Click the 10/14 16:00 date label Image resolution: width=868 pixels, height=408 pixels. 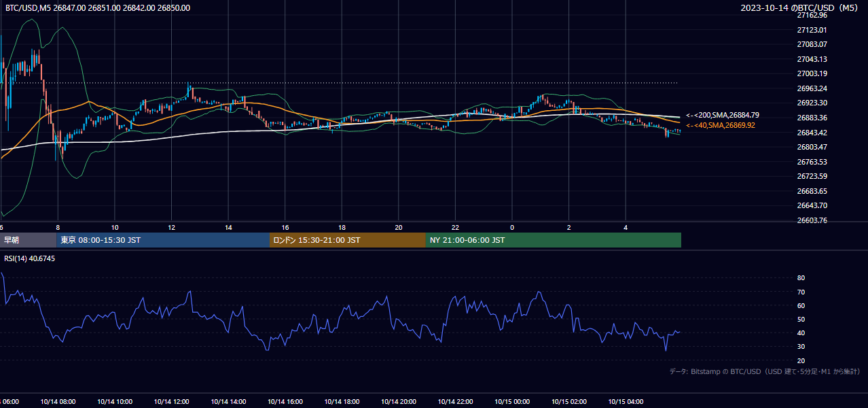click(x=285, y=402)
